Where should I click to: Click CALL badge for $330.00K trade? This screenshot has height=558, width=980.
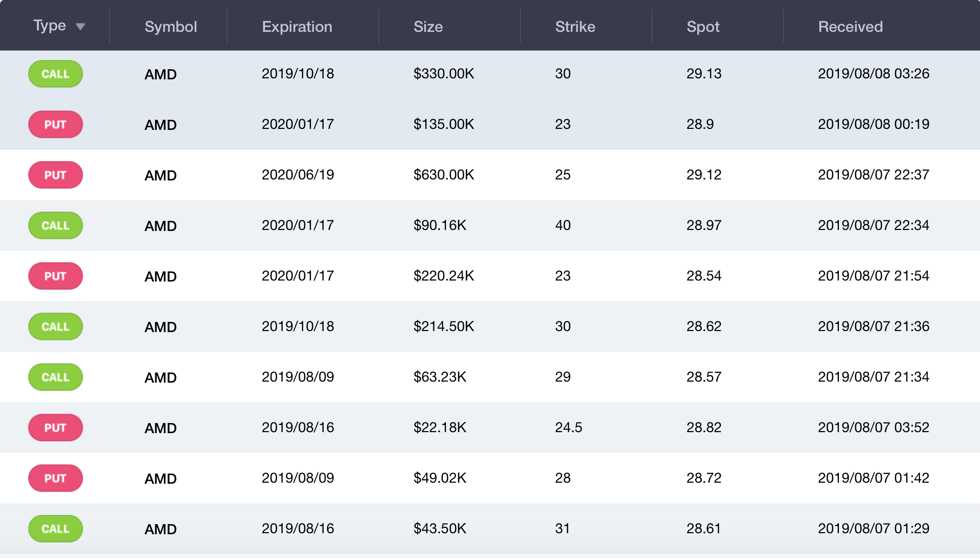tap(56, 74)
